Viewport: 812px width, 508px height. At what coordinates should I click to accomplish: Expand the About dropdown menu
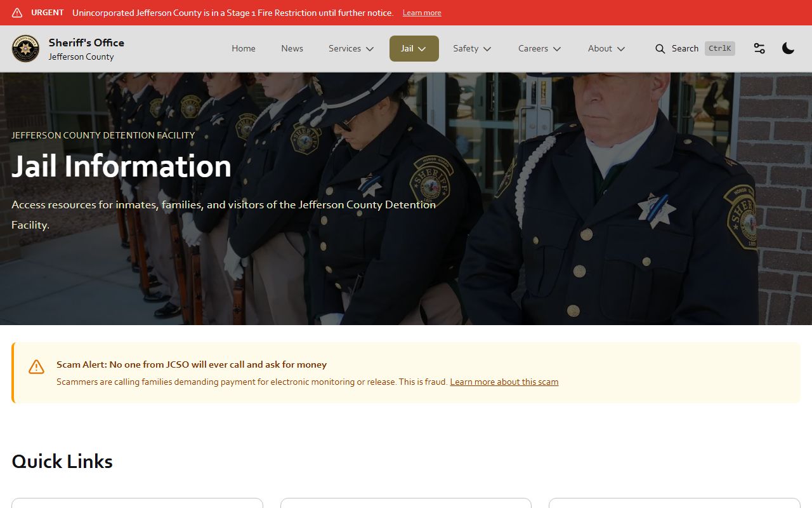(606, 49)
